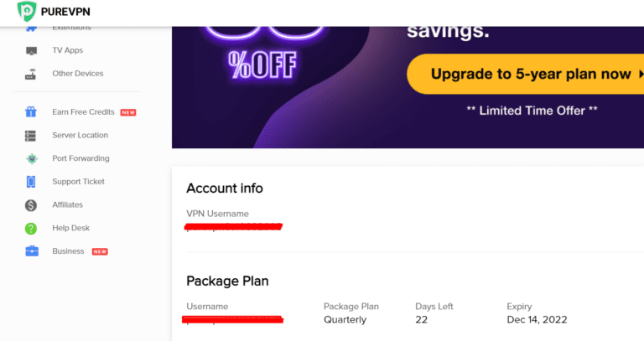Open the Business sidebar item
Screen dimensions: 644x341
point(68,251)
